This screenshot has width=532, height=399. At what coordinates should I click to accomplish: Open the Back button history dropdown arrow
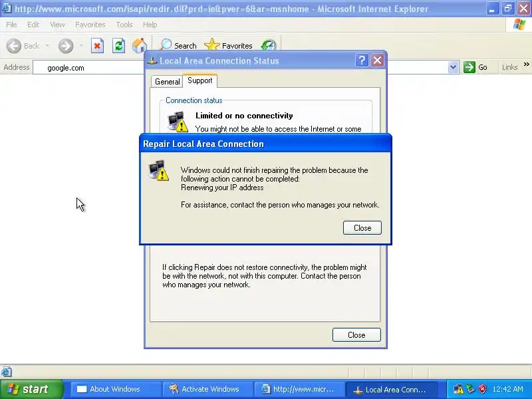[x=47, y=46]
